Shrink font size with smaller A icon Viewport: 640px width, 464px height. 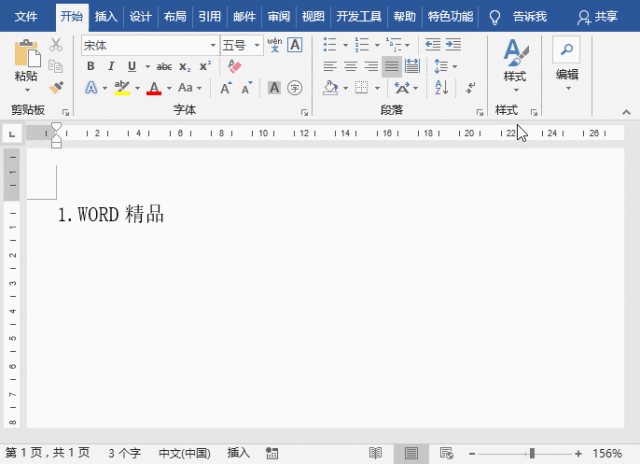[x=247, y=88]
